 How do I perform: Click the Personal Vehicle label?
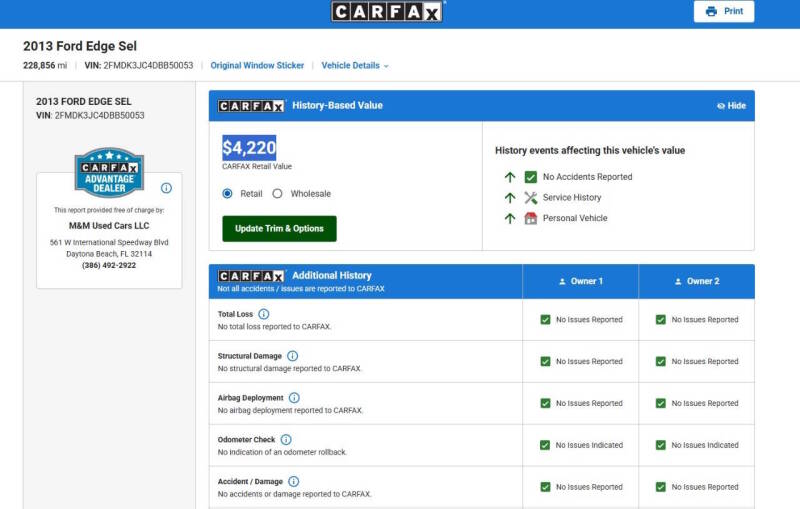(575, 218)
